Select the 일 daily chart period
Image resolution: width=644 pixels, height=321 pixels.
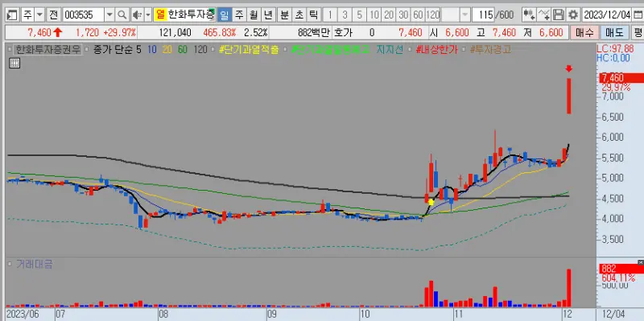tap(224, 15)
